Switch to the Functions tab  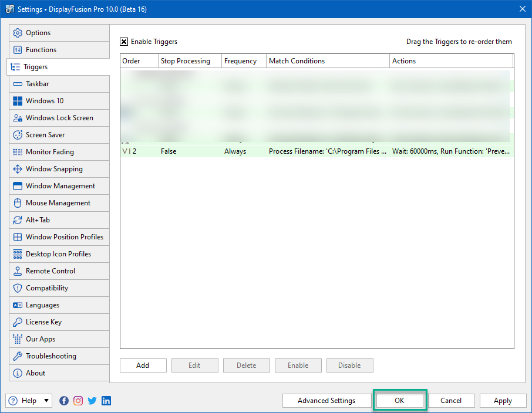point(59,50)
